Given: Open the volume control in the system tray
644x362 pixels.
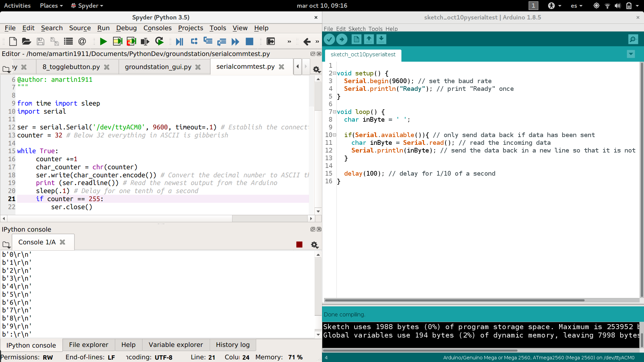Looking at the screenshot, I should (x=618, y=6).
